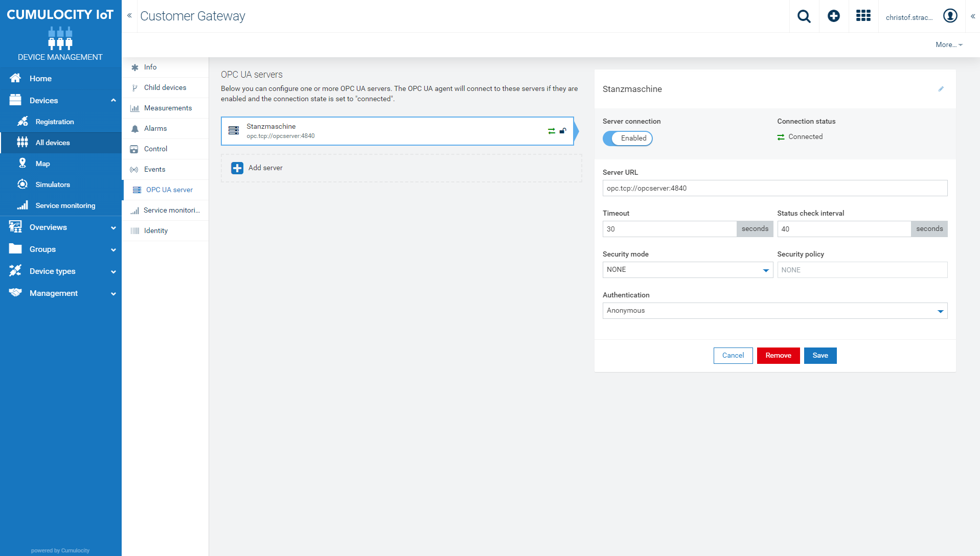Click the opc.tcp://opcserver:4840 text in server row
Viewport: 980px width, 556px height.
(x=281, y=136)
